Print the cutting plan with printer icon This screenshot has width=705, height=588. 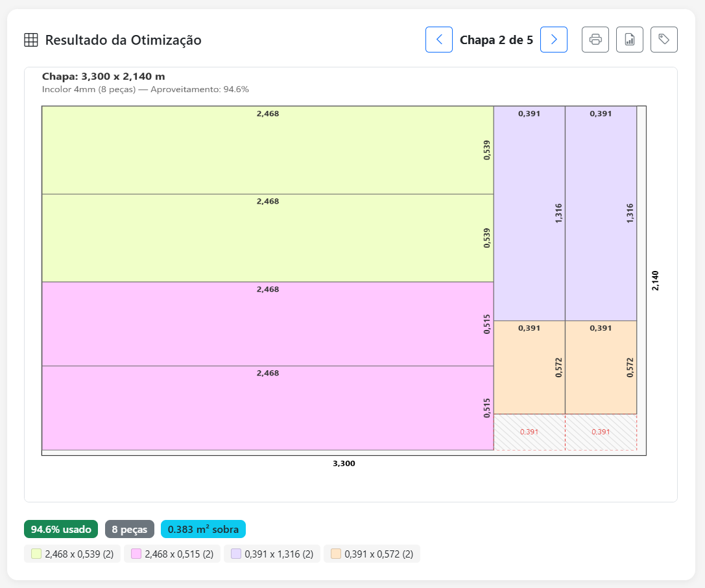[595, 40]
